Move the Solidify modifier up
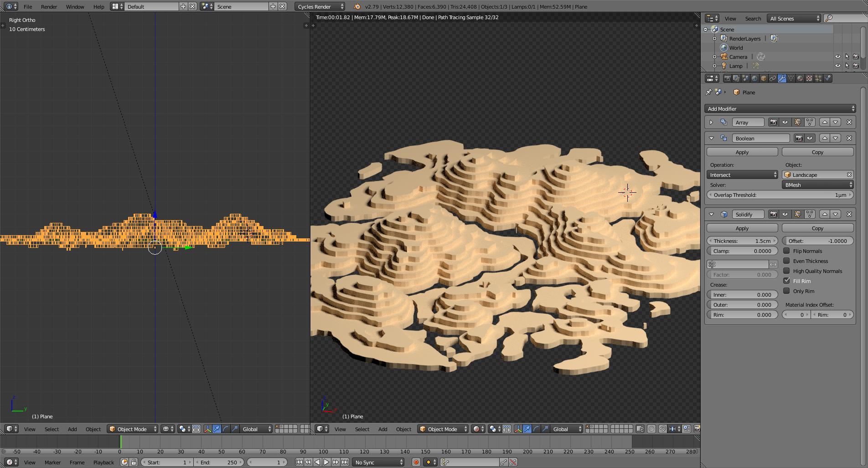 click(x=825, y=214)
